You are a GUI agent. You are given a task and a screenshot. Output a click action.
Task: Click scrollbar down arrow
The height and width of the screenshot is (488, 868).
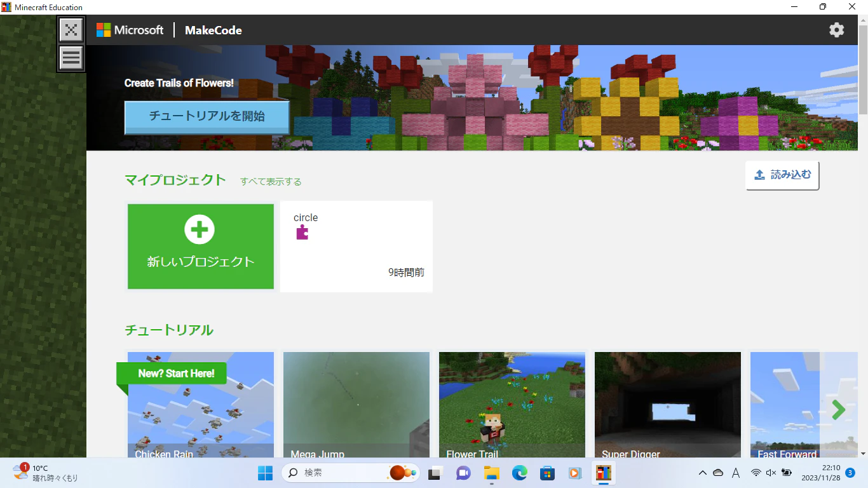pos(862,453)
